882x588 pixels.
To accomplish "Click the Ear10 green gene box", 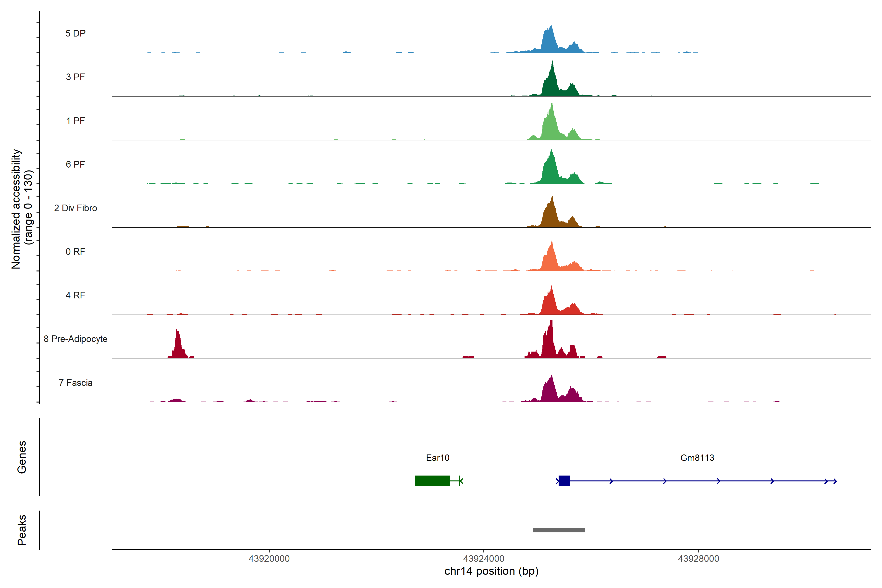I will 432,481.
